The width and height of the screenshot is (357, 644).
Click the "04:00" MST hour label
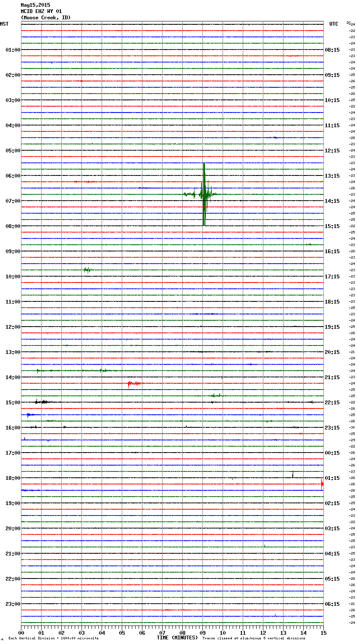coord(13,126)
